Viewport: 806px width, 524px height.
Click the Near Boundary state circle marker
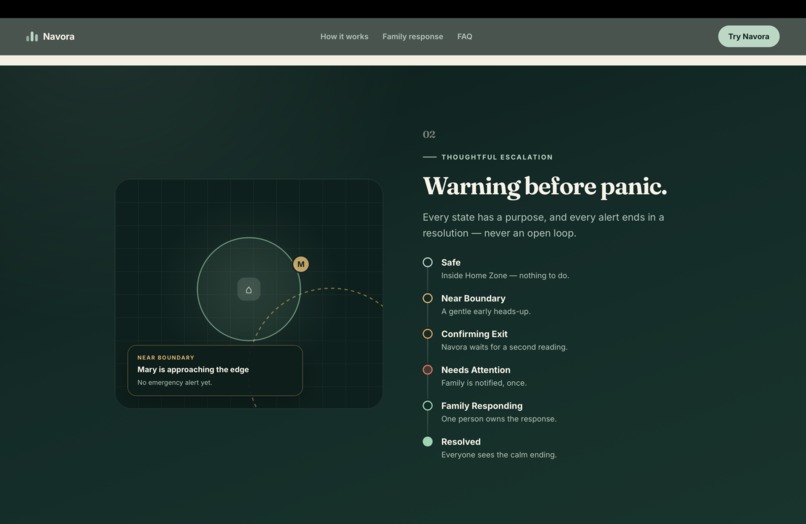428,298
